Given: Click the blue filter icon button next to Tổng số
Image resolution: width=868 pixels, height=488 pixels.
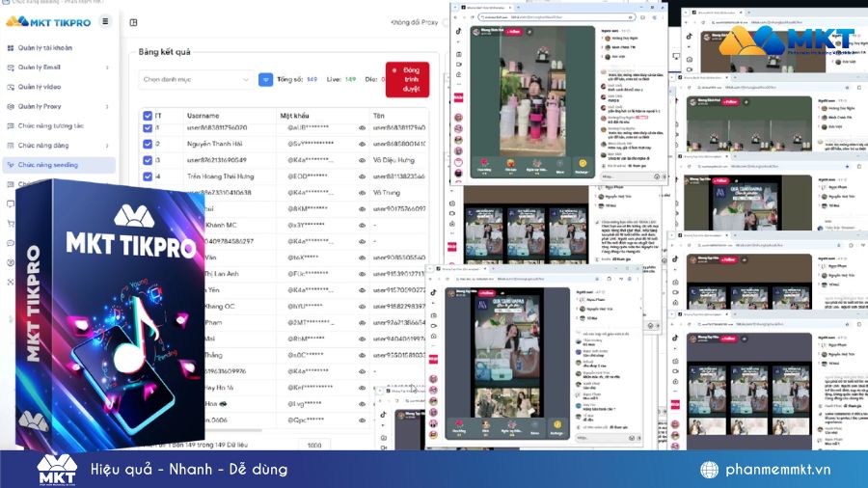Looking at the screenshot, I should (266, 80).
